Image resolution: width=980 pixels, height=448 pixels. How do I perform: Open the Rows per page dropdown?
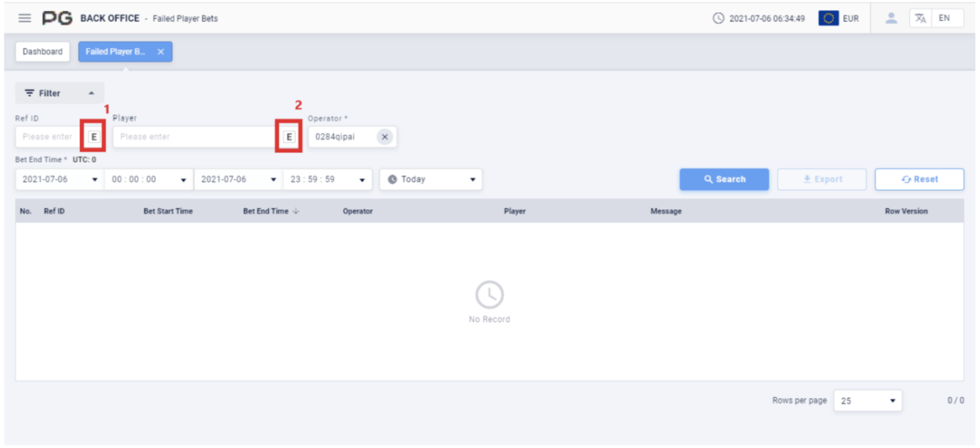867,401
